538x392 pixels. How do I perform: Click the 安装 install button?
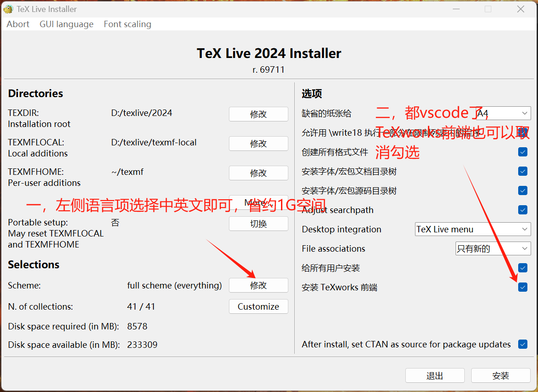point(501,376)
